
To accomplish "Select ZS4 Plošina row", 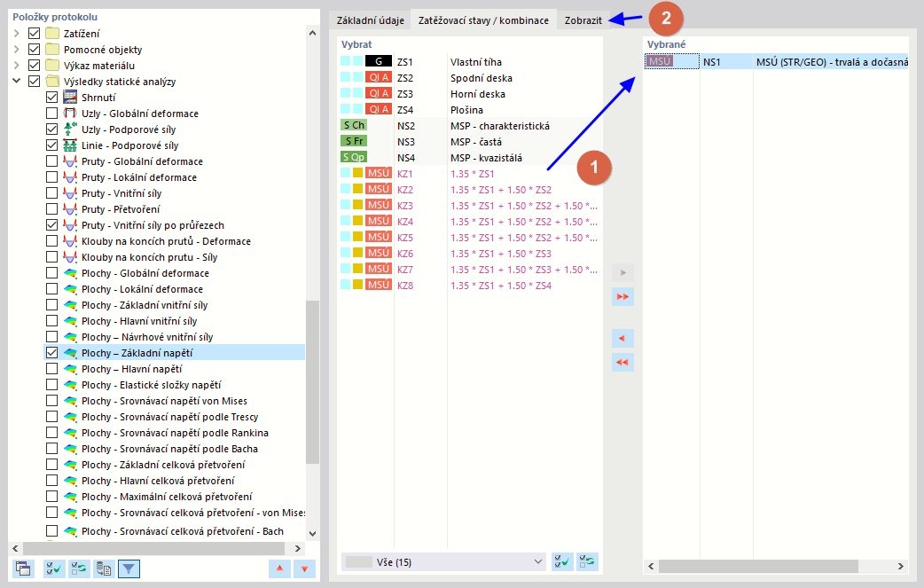I will pyautogui.click(x=470, y=109).
